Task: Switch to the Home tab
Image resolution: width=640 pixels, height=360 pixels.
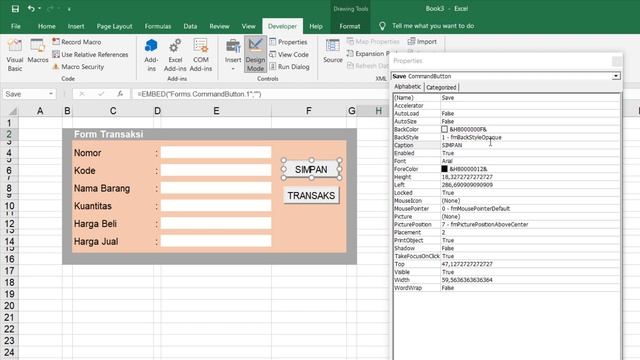Action: [47, 26]
